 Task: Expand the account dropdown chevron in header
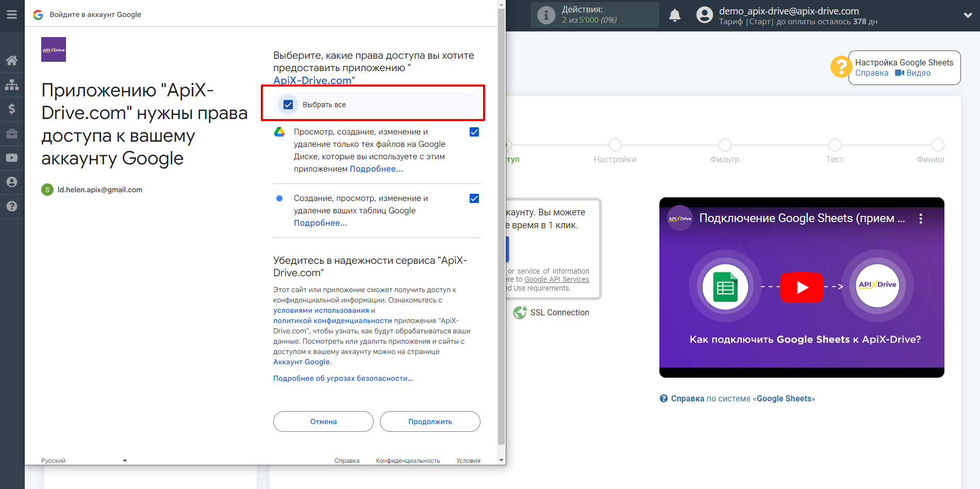tap(968, 15)
